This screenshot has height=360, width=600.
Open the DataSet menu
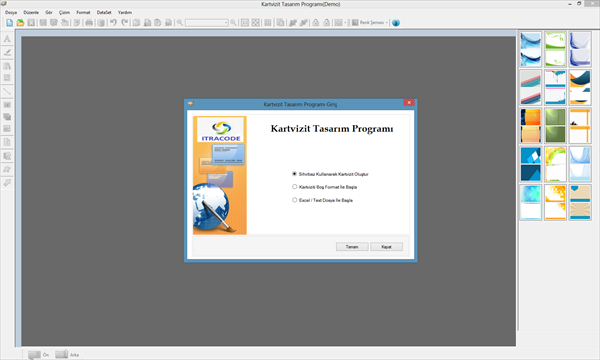[x=104, y=12]
